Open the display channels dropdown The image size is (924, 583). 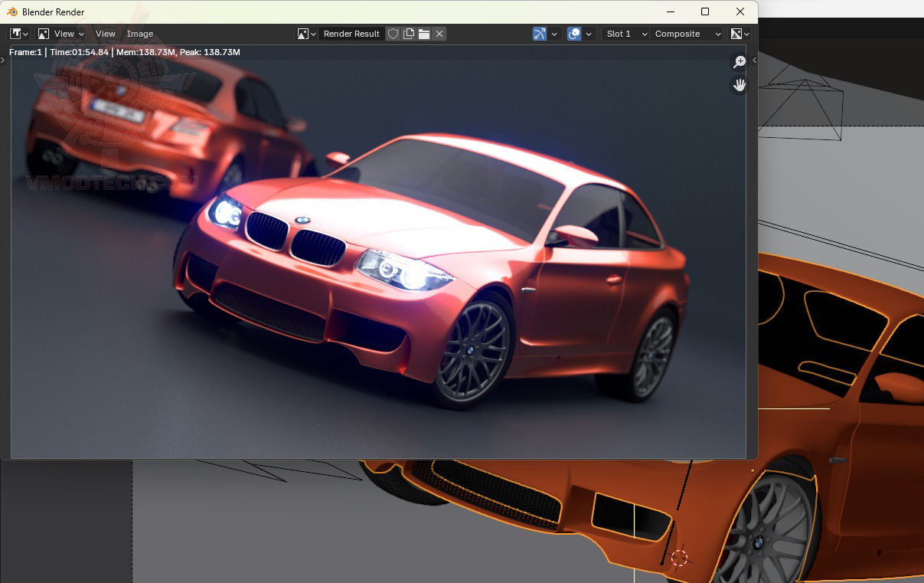pos(740,34)
